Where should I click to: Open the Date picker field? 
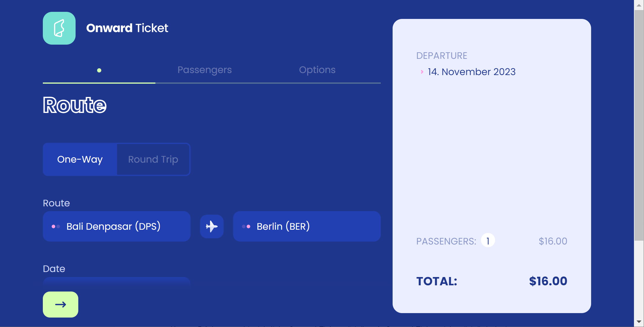click(x=116, y=281)
